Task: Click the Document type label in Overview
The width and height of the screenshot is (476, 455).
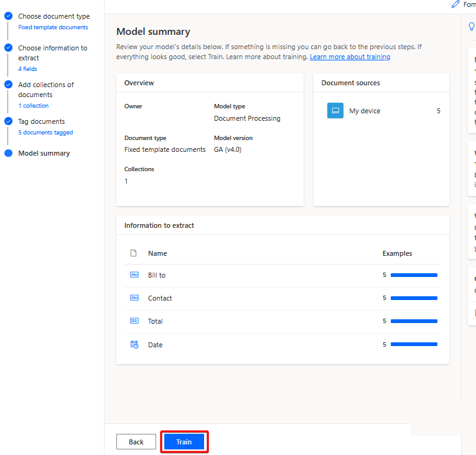Action: pyautogui.click(x=145, y=138)
